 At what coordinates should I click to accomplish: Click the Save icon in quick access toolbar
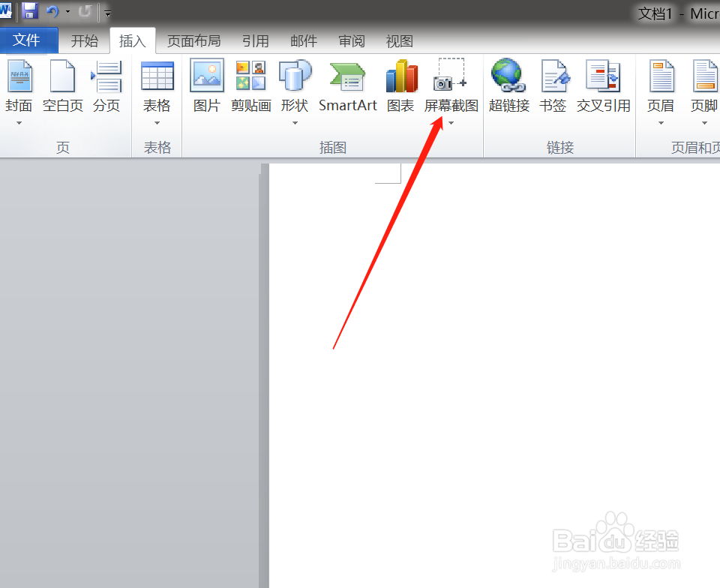click(30, 10)
